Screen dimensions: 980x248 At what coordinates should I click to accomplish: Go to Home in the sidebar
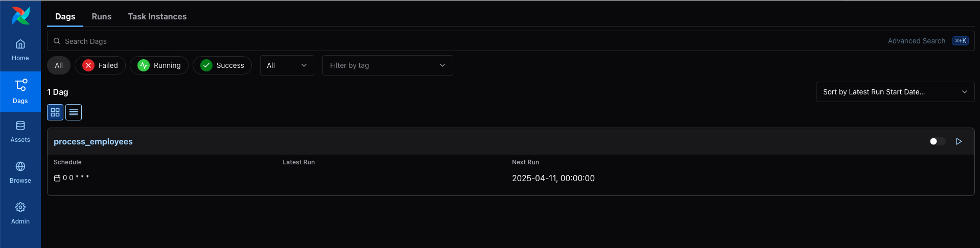pos(20,50)
